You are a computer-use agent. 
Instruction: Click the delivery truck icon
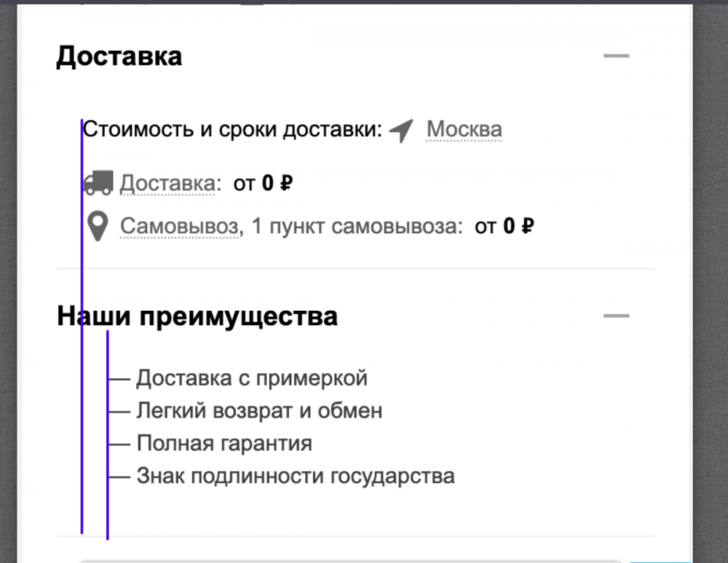(99, 182)
